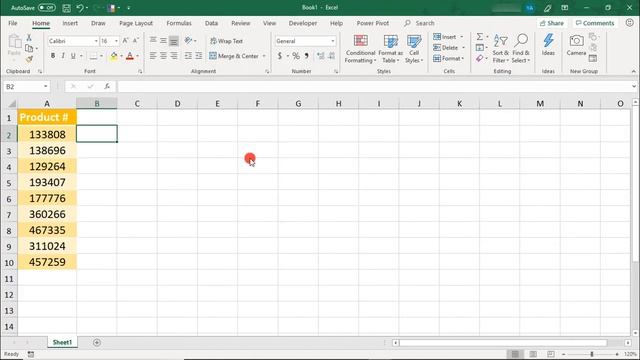Click Merge & Center button
The height and width of the screenshot is (360, 640).
click(234, 56)
